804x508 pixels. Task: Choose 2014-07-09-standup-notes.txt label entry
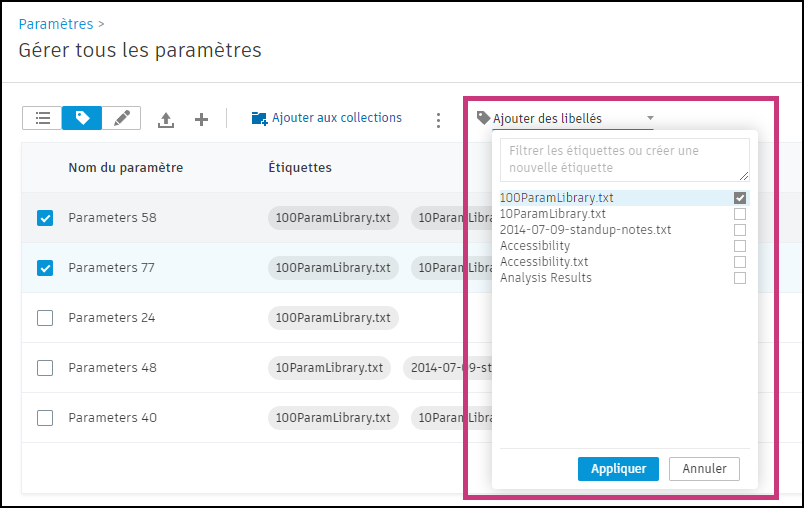(x=585, y=230)
